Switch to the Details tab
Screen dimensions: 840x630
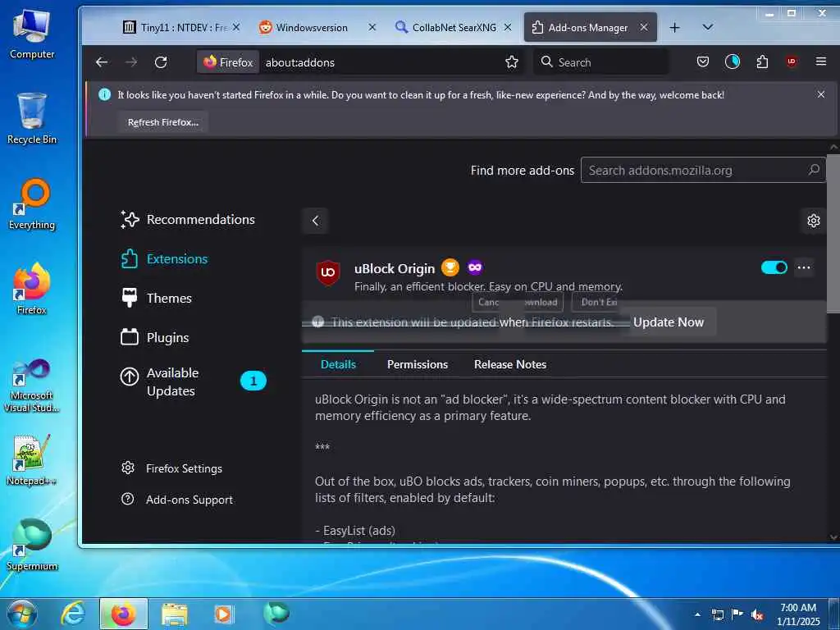[338, 364]
